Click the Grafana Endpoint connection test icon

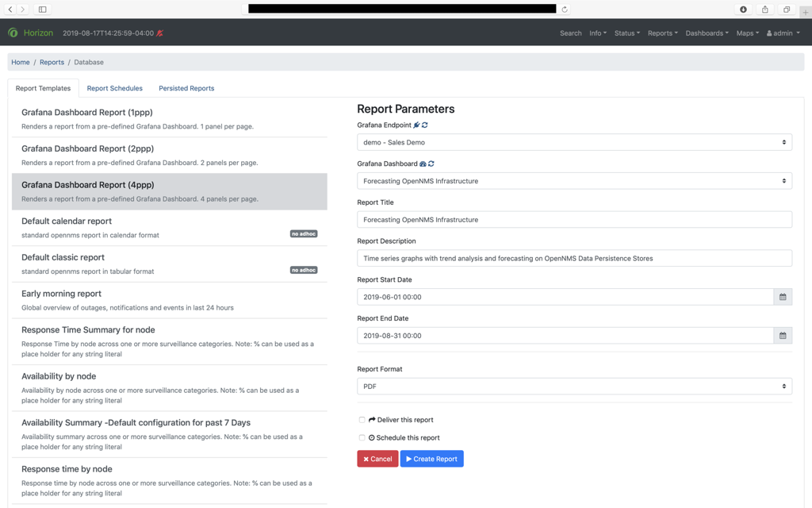pos(416,125)
